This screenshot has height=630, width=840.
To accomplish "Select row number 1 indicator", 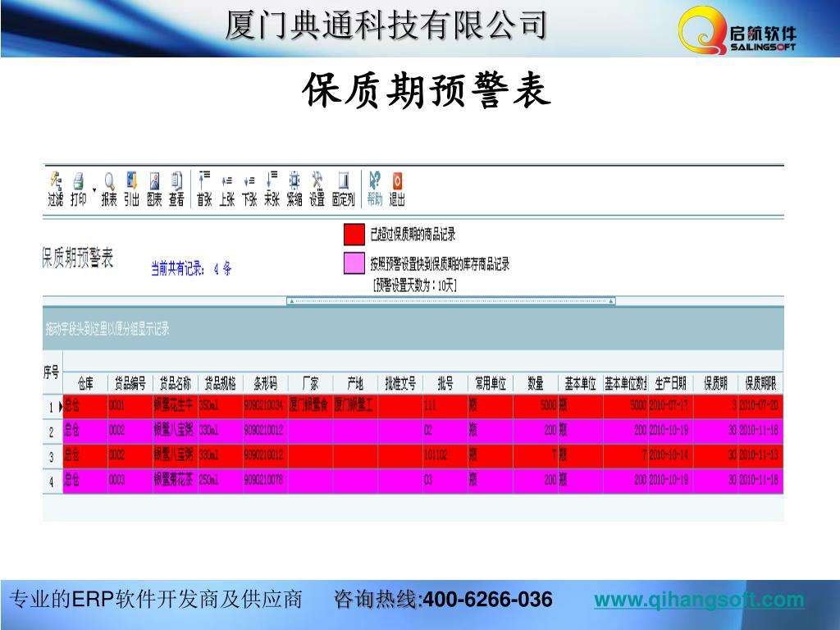I will pyautogui.click(x=52, y=407).
